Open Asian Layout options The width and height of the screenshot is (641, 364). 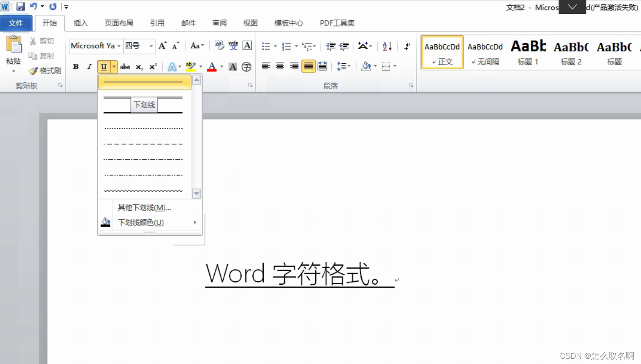click(x=365, y=46)
